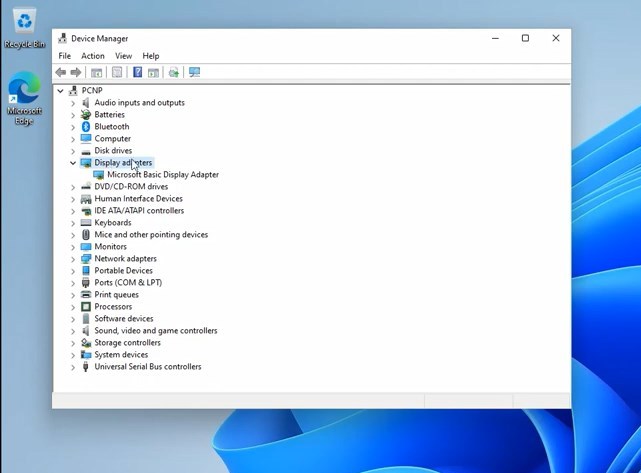641x473 pixels.
Task: Click the Forward arrow toolbar icon
Action: (x=76, y=73)
